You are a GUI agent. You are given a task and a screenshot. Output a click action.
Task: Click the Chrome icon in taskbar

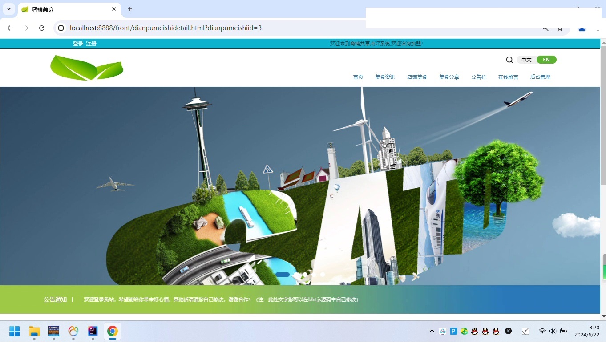[x=113, y=331]
